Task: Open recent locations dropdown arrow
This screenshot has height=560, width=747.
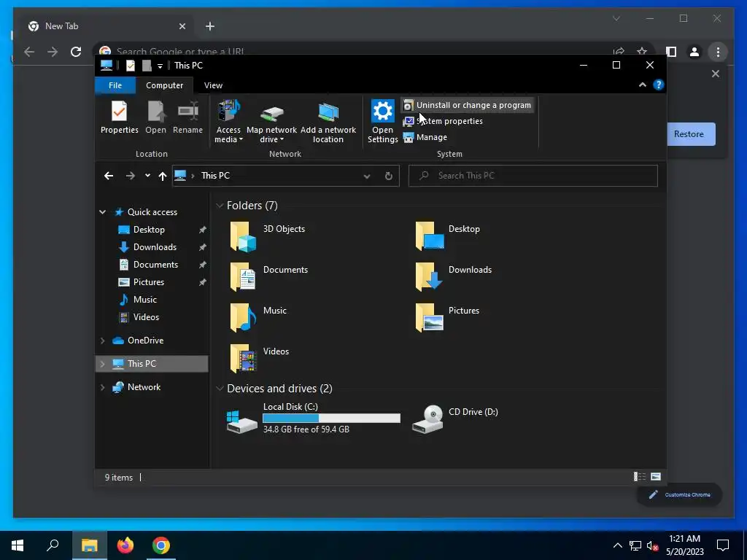Action: coord(147,176)
